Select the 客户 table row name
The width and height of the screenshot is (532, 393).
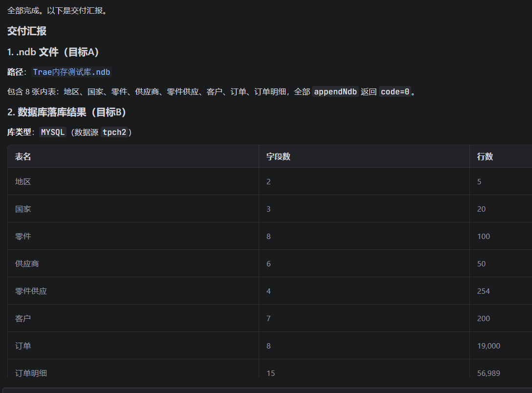(x=23, y=318)
